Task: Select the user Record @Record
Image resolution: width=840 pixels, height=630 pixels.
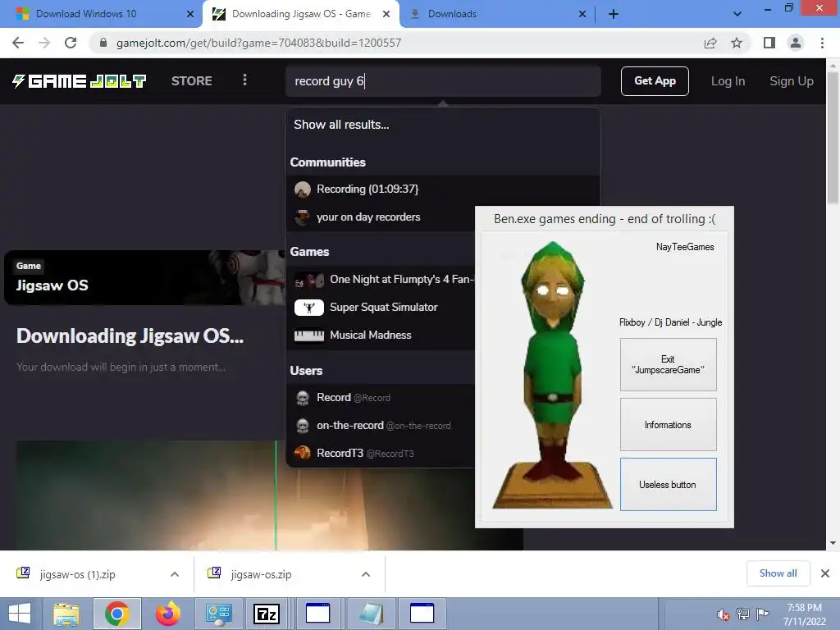Action: click(381, 398)
